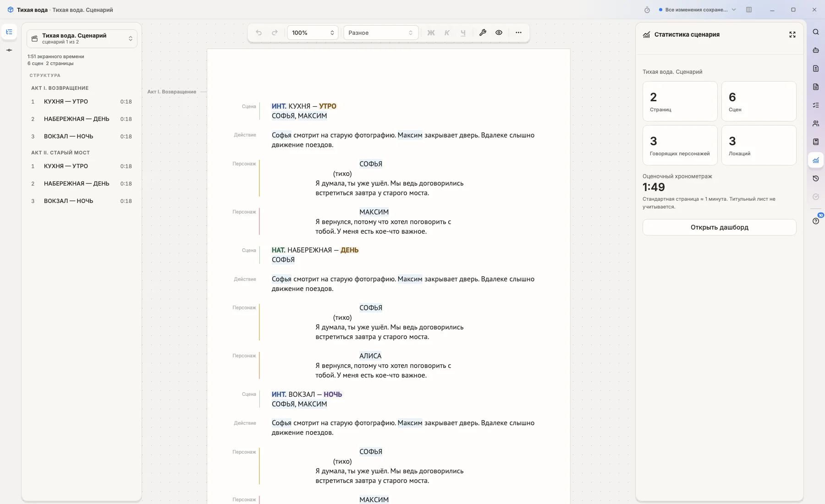Click the timer stopwatch icon in title bar
The width and height of the screenshot is (825, 504).
[x=647, y=10]
